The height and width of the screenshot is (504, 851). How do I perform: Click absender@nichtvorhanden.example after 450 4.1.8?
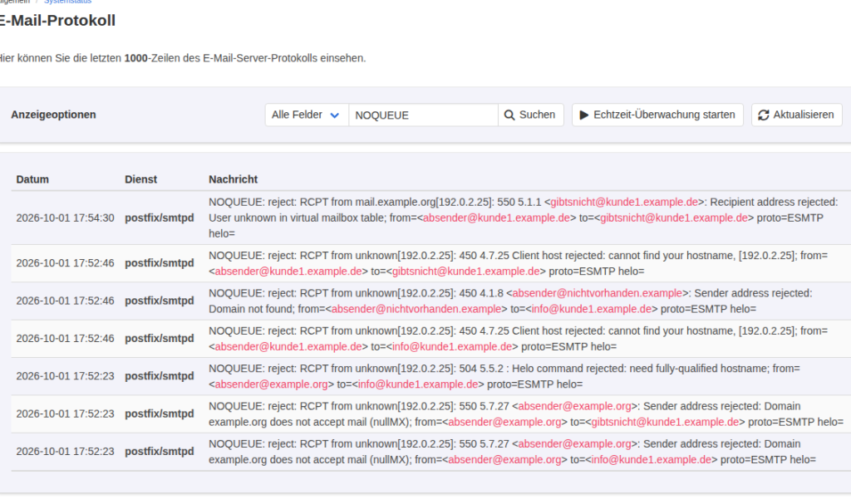click(597, 293)
